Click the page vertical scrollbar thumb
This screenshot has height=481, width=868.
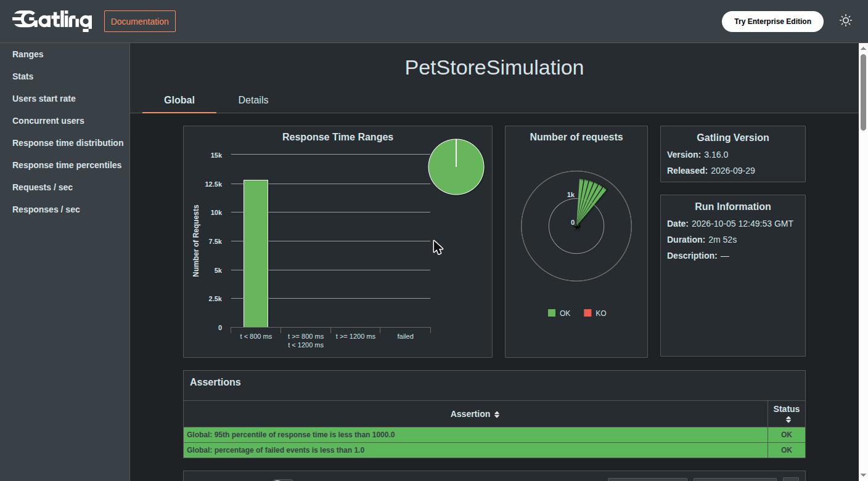(863, 92)
